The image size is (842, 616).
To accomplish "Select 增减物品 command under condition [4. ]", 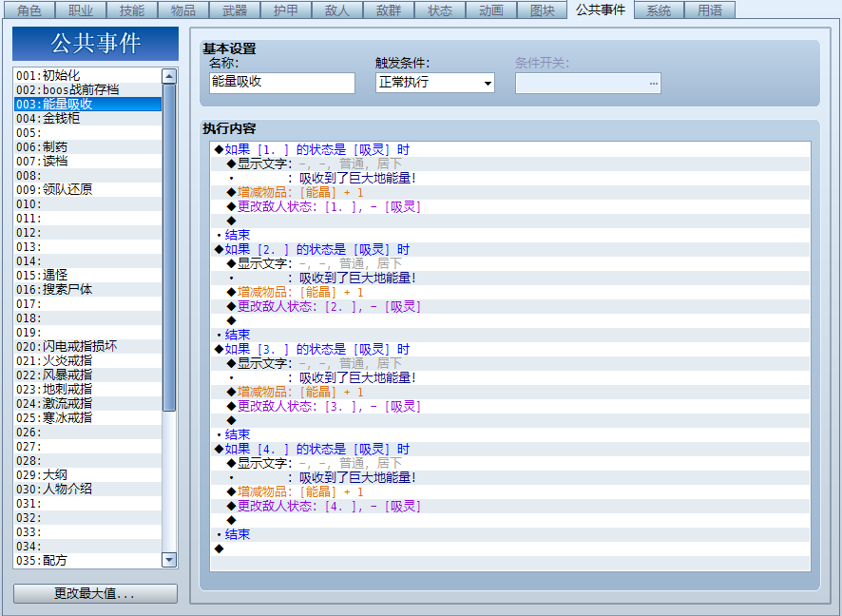I will click(510, 491).
